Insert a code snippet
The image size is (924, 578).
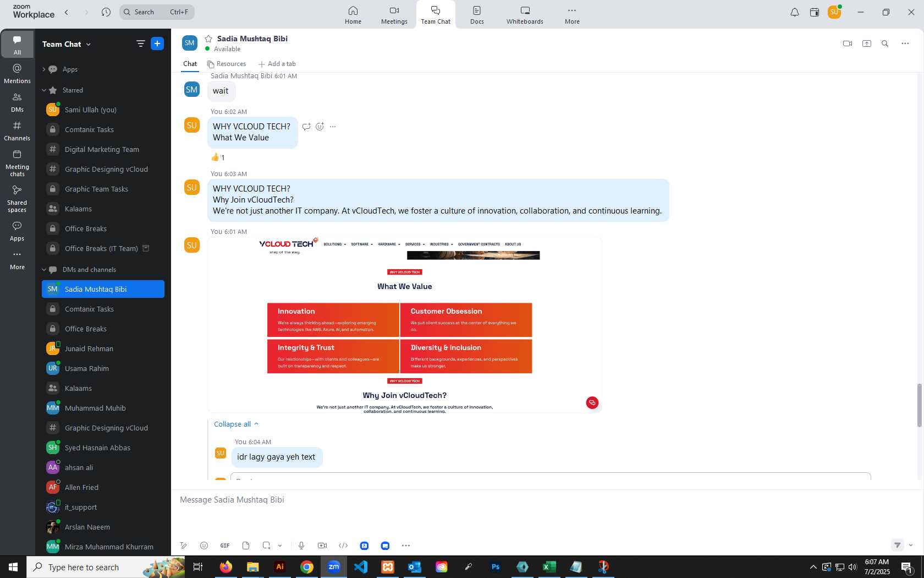[x=343, y=546]
